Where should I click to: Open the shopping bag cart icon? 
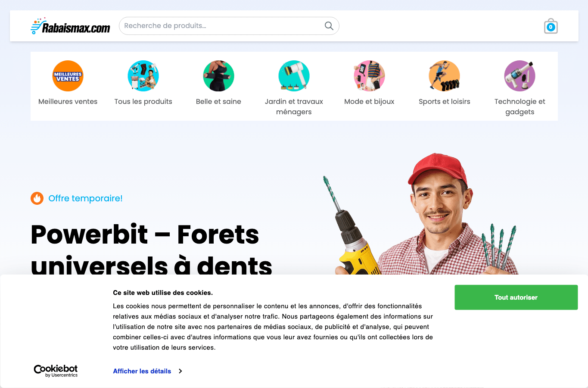click(551, 26)
